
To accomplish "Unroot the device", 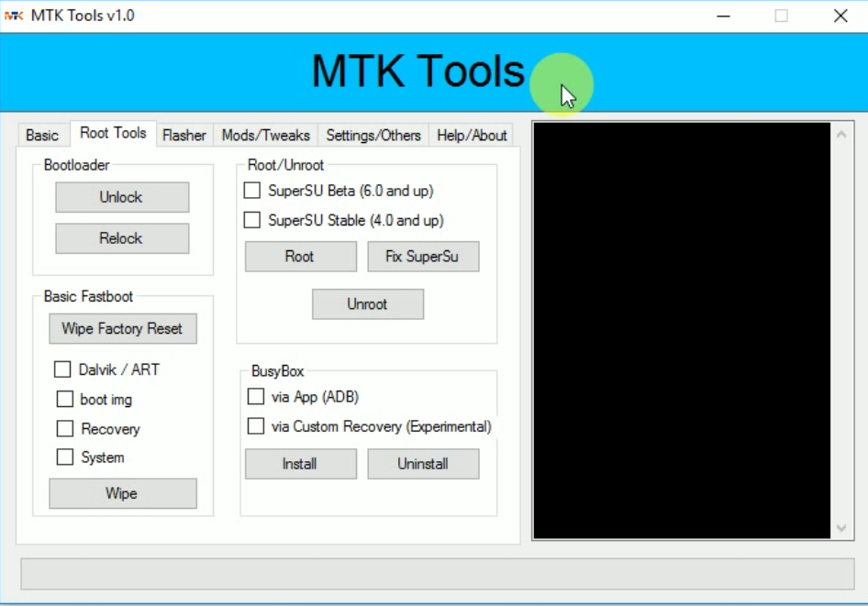I will tap(367, 303).
